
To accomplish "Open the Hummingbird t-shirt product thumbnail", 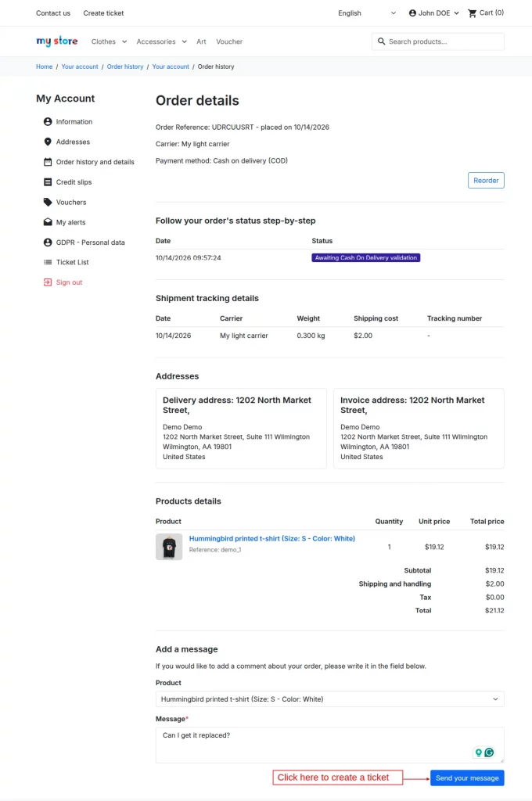I will pyautogui.click(x=169, y=547).
